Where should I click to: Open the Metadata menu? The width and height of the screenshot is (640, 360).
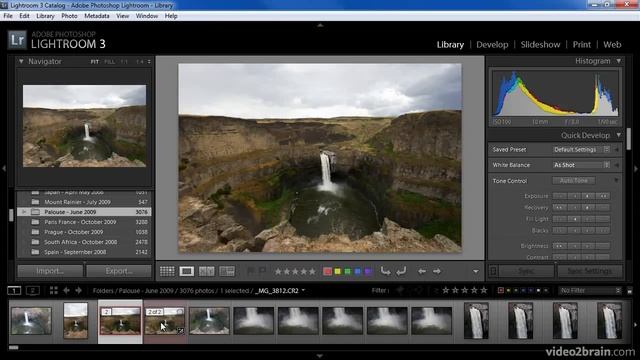point(97,16)
